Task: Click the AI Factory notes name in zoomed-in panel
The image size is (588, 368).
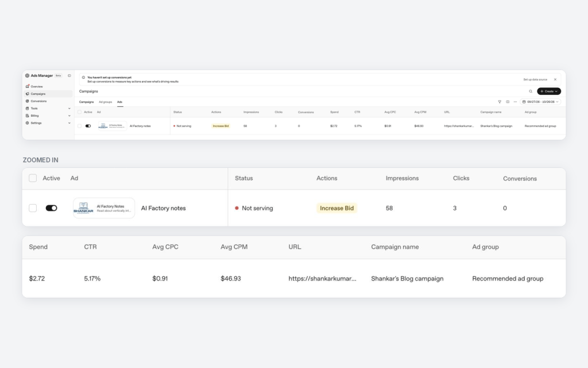Action: tap(163, 208)
